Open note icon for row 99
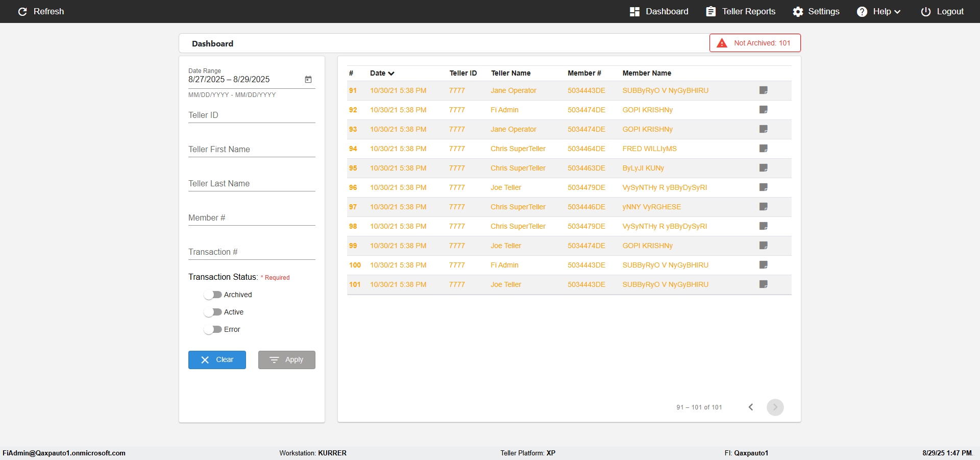This screenshot has height=460, width=980. pyautogui.click(x=764, y=246)
